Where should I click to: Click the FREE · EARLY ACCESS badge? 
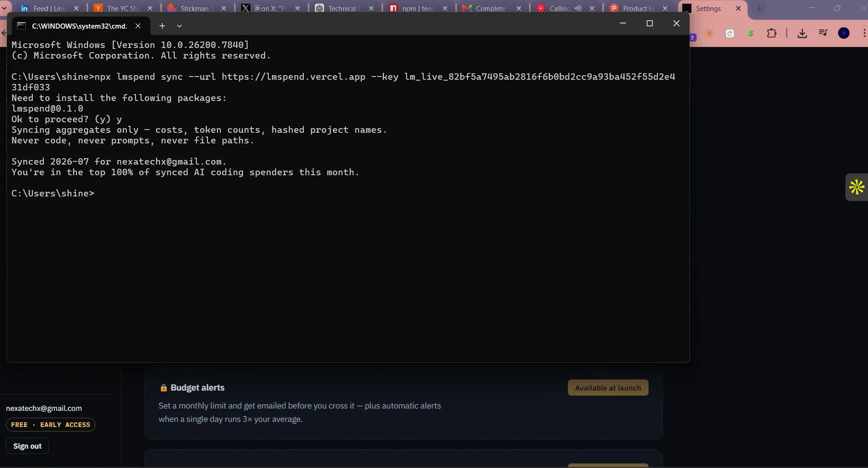tap(51, 425)
